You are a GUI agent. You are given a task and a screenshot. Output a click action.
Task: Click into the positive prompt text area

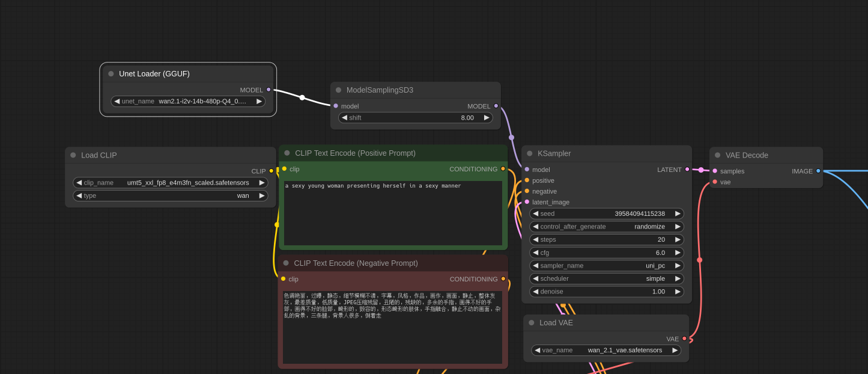(x=393, y=213)
